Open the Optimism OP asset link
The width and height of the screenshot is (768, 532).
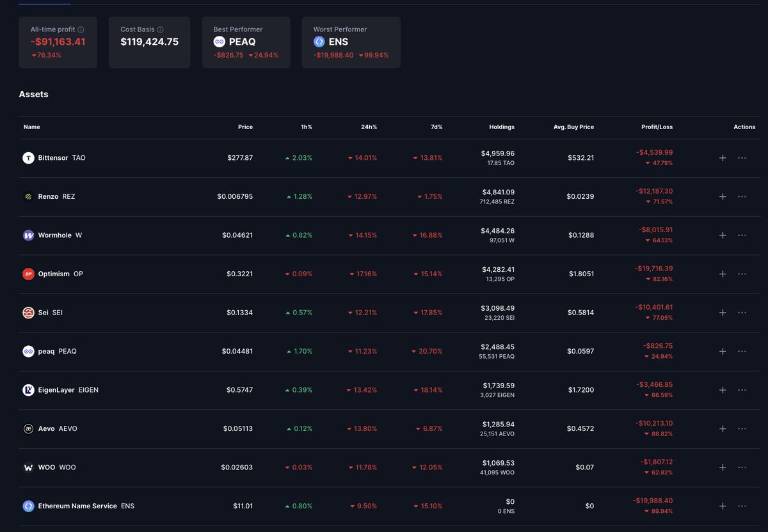coord(61,274)
